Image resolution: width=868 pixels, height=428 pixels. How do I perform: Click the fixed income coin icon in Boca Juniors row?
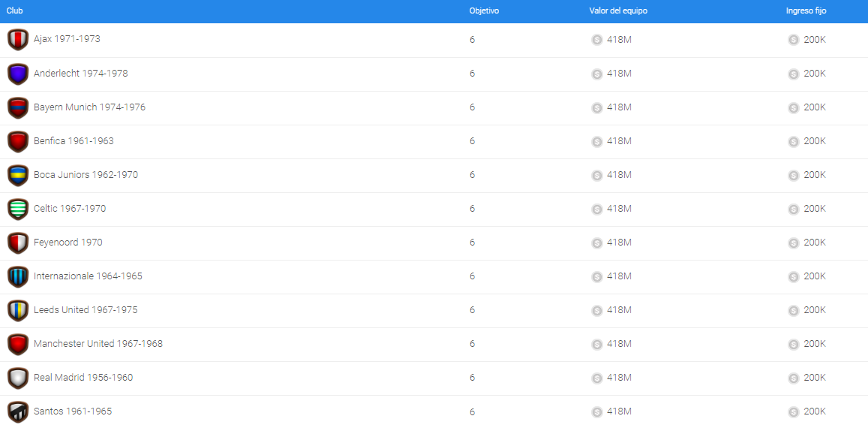tap(794, 175)
